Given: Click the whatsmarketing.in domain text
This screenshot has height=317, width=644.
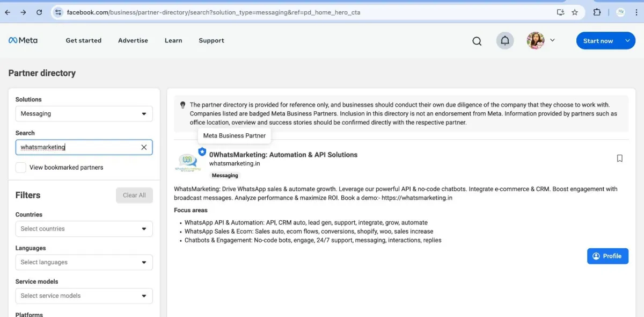Looking at the screenshot, I should click(x=235, y=163).
